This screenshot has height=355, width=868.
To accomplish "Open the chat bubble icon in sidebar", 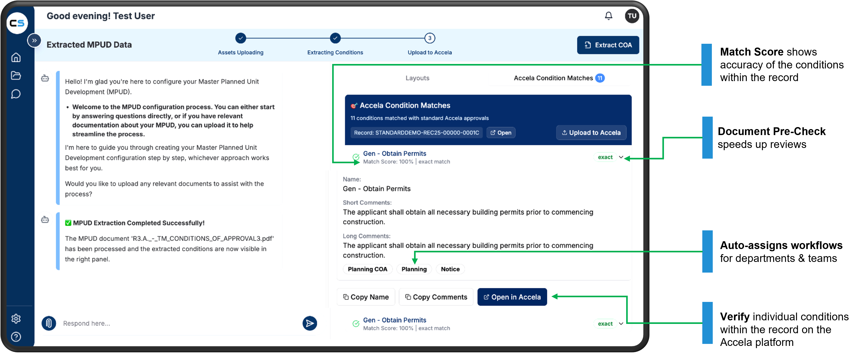I will (16, 94).
